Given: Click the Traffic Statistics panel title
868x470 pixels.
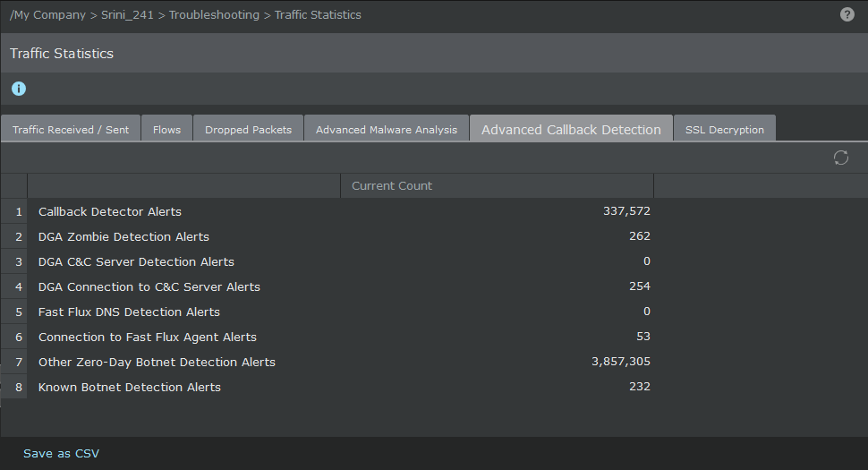Looking at the screenshot, I should pyautogui.click(x=62, y=53).
